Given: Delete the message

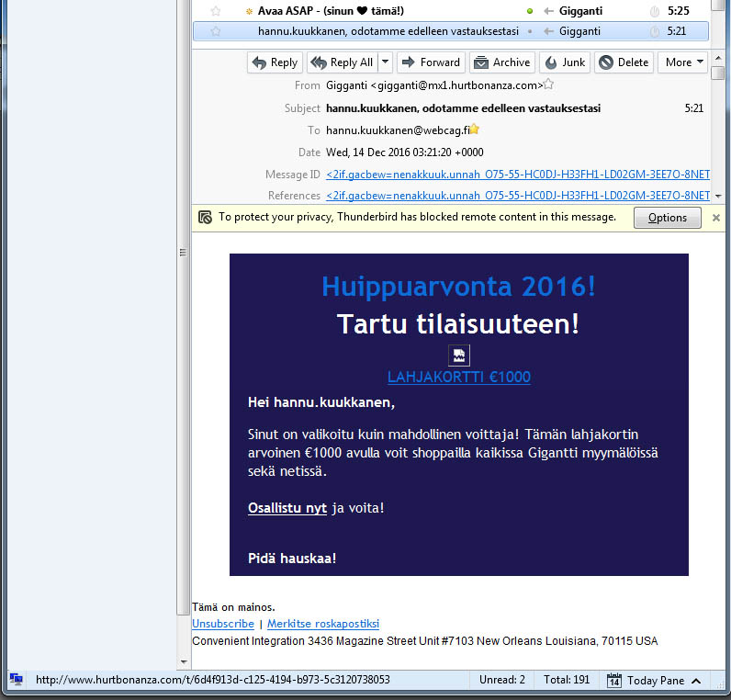Looking at the screenshot, I should [x=624, y=62].
